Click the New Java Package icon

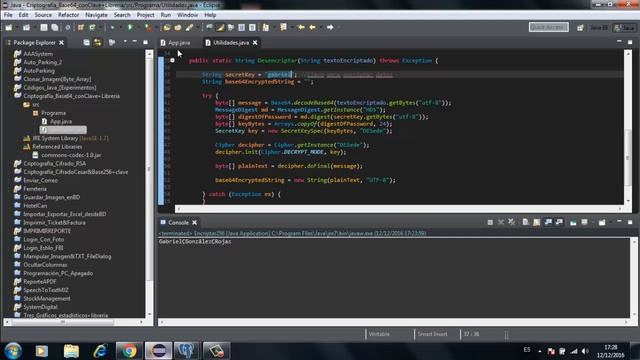tap(81, 27)
